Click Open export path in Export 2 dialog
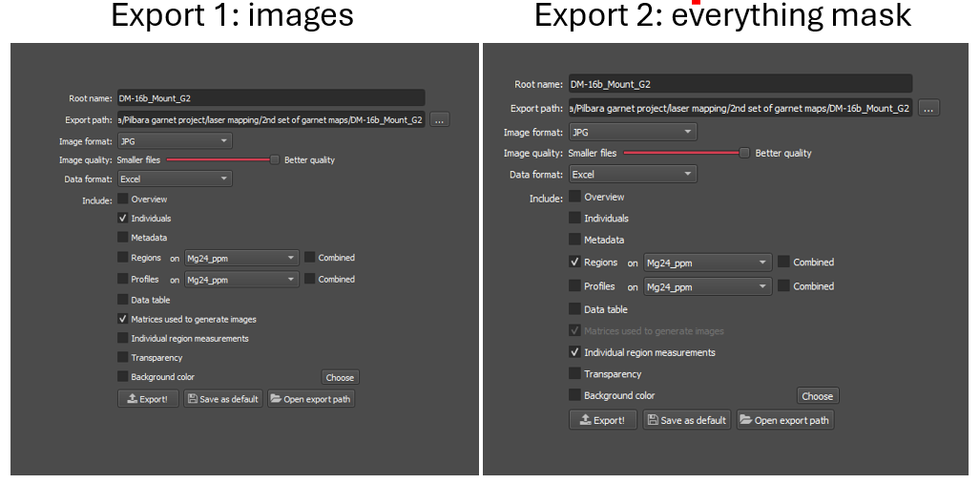The width and height of the screenshot is (980, 484). [785, 420]
